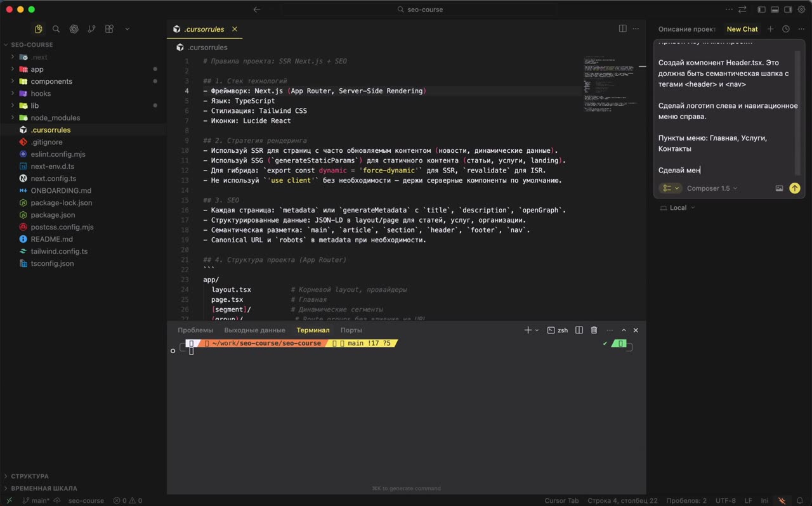Open the Extensions view icon
Image resolution: width=812 pixels, height=506 pixels.
click(x=109, y=29)
